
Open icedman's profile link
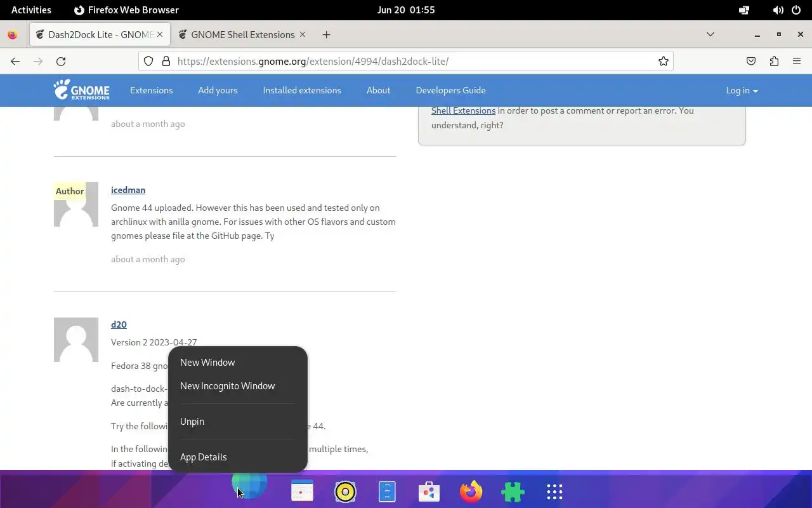click(x=128, y=190)
